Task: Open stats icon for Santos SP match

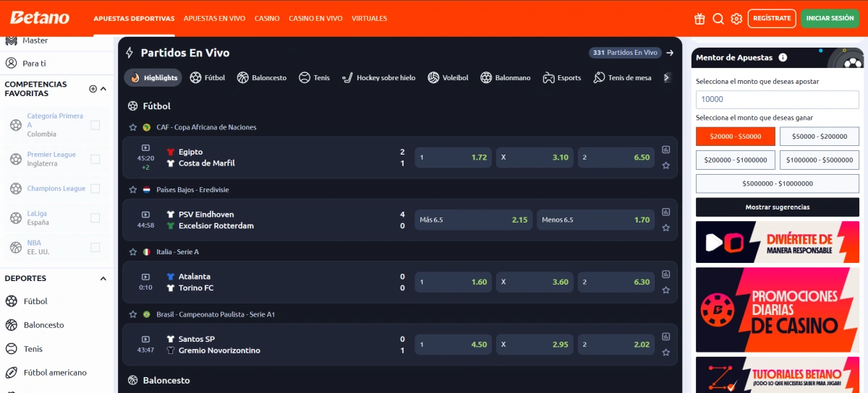Action: coord(665,337)
